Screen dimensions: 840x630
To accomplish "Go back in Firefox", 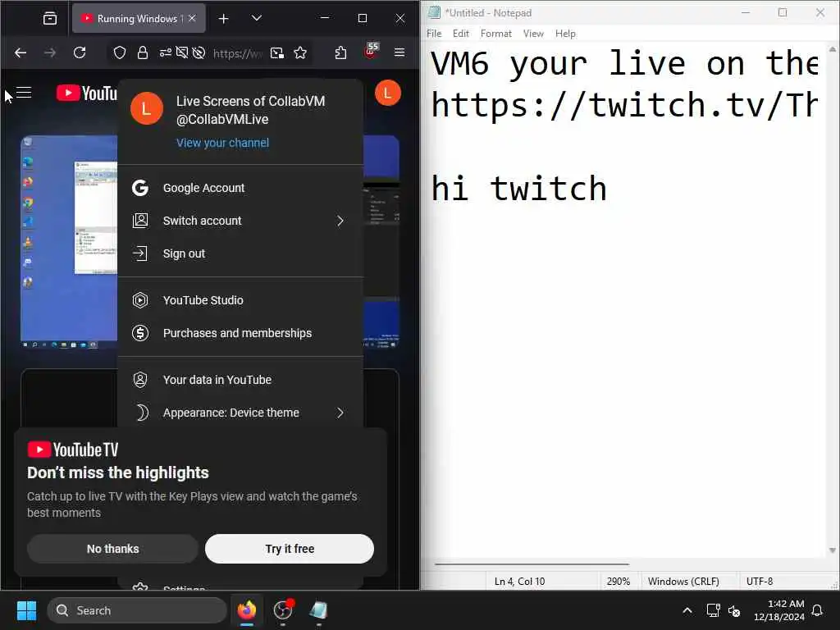I will (x=21, y=52).
